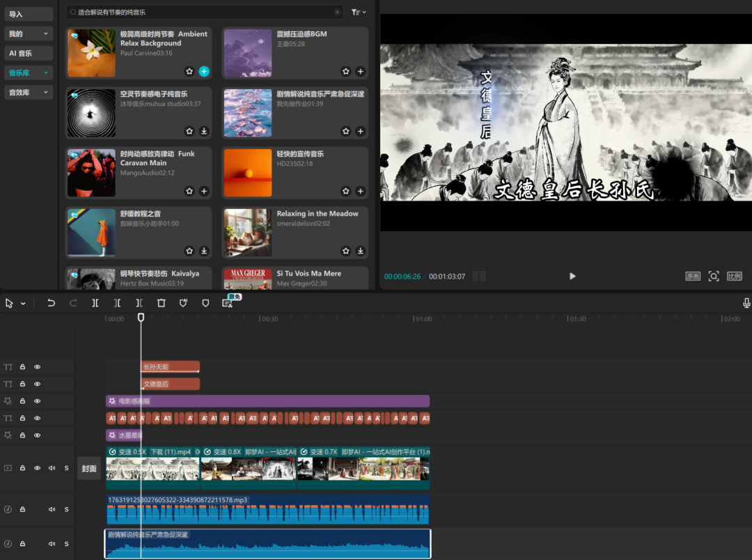Click the undo arrow in the timeline toolbar
The width and height of the screenshot is (752, 560).
coord(51,303)
